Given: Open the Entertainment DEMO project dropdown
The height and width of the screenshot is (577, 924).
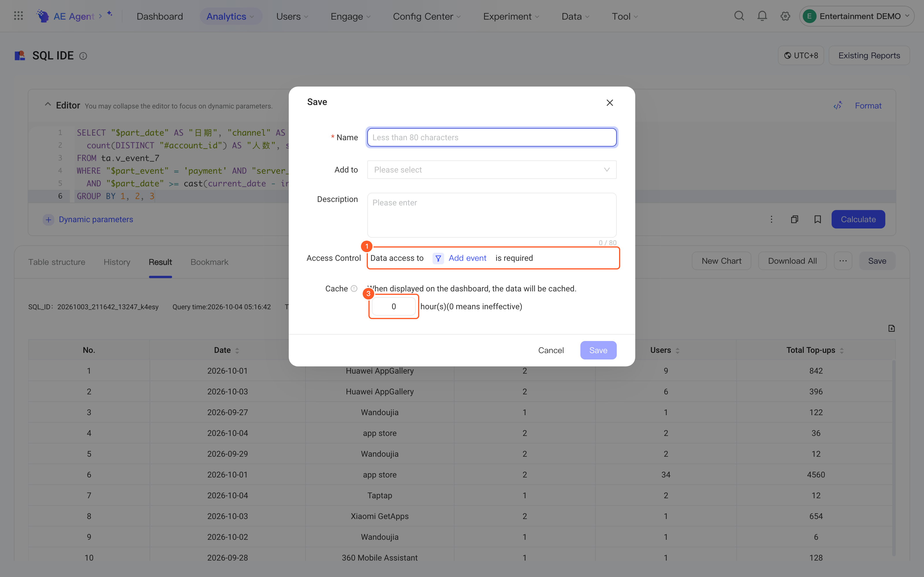Looking at the screenshot, I should pyautogui.click(x=856, y=16).
